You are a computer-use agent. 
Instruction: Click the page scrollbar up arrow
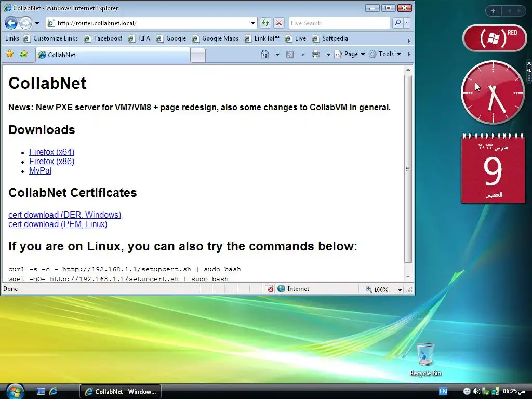click(x=408, y=70)
